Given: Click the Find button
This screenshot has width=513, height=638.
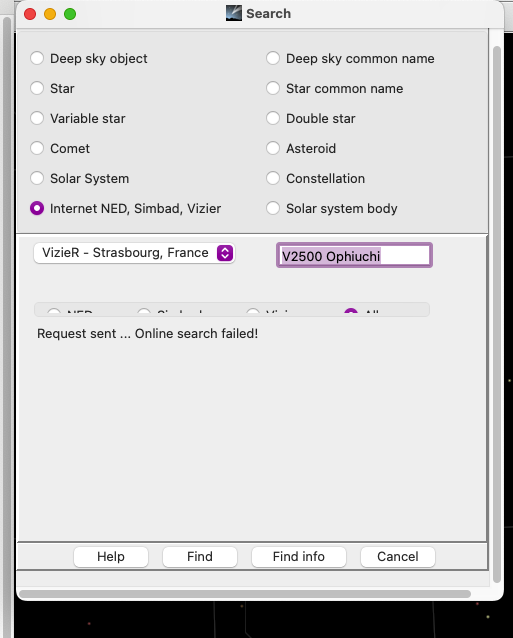Looking at the screenshot, I should (x=200, y=557).
